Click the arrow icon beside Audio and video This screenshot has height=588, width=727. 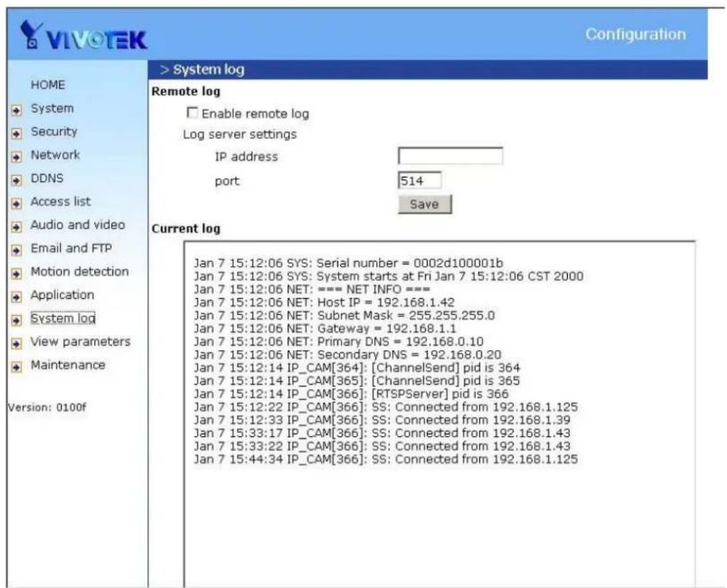pyautogui.click(x=16, y=227)
